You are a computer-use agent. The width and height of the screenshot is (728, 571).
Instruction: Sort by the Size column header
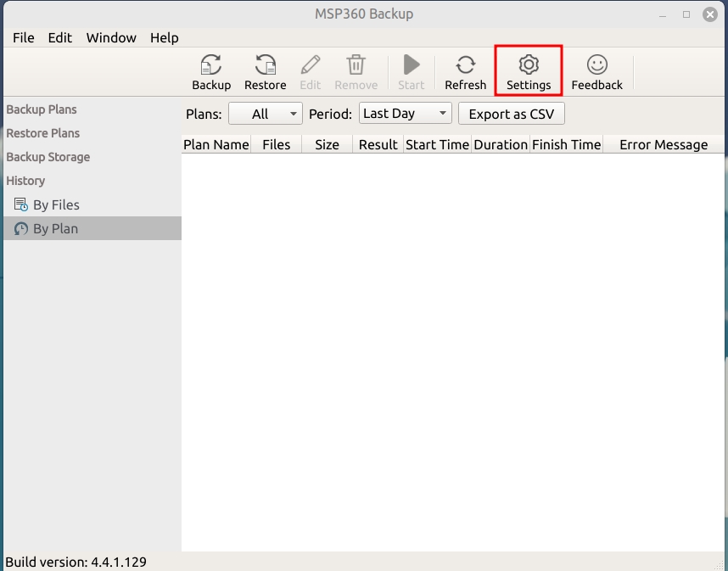tap(327, 144)
